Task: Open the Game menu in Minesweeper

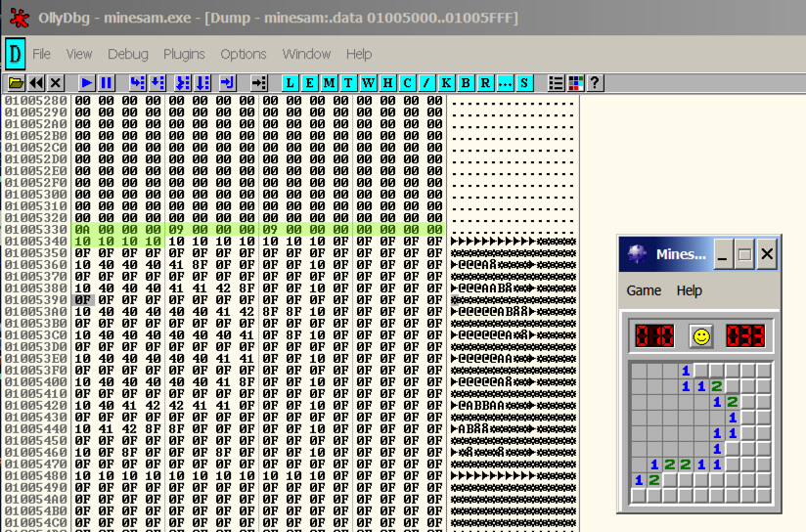Action: coord(644,290)
